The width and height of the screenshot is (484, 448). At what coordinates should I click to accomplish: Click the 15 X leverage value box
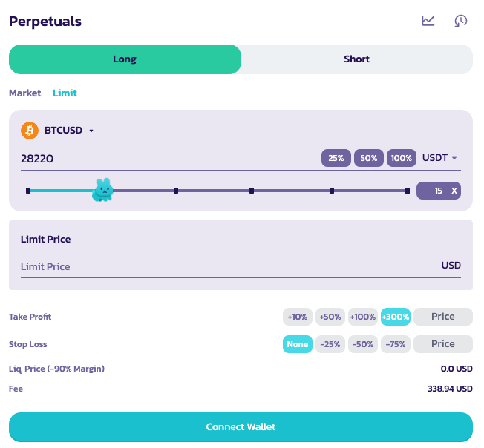pyautogui.click(x=439, y=191)
